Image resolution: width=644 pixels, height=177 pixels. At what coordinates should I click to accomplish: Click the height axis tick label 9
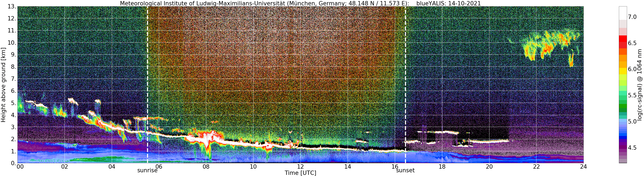point(14,55)
